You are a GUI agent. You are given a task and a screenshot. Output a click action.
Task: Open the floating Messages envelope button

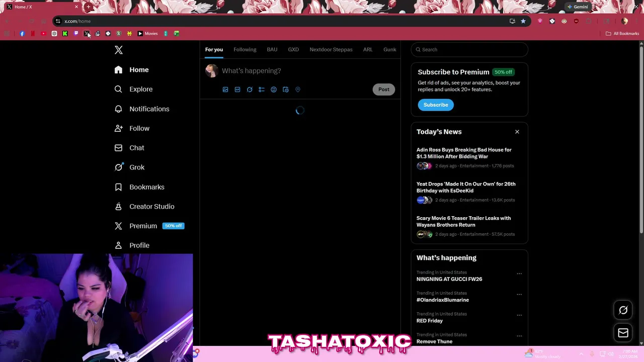tap(623, 333)
